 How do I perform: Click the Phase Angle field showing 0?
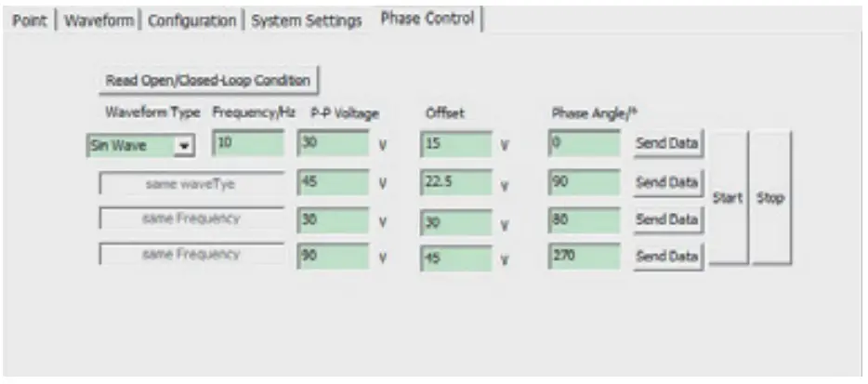[x=584, y=144]
